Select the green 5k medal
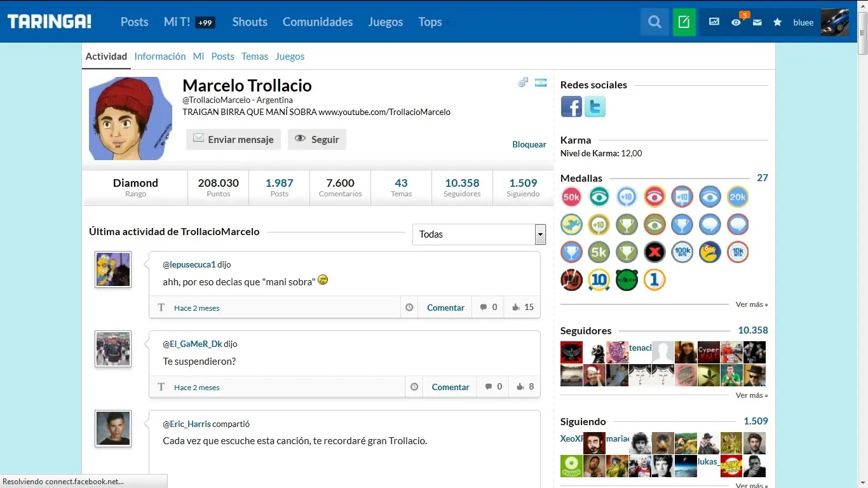The width and height of the screenshot is (868, 488). tap(599, 252)
